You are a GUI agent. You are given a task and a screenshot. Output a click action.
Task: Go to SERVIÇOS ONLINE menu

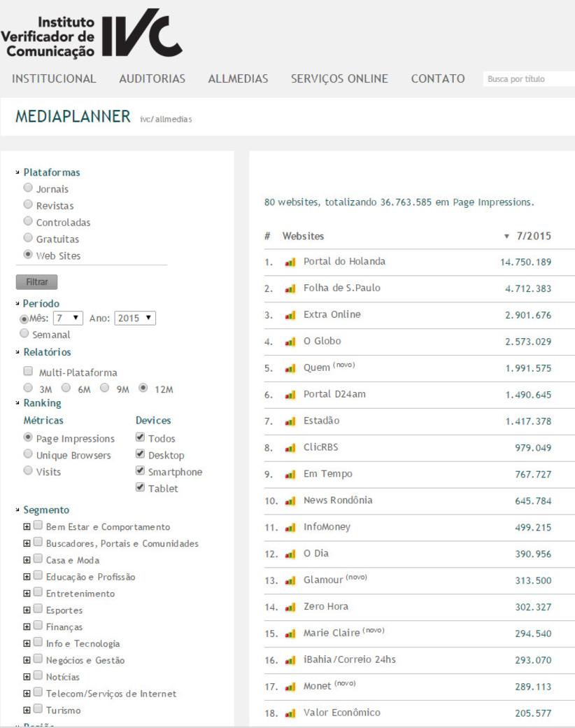click(x=339, y=78)
